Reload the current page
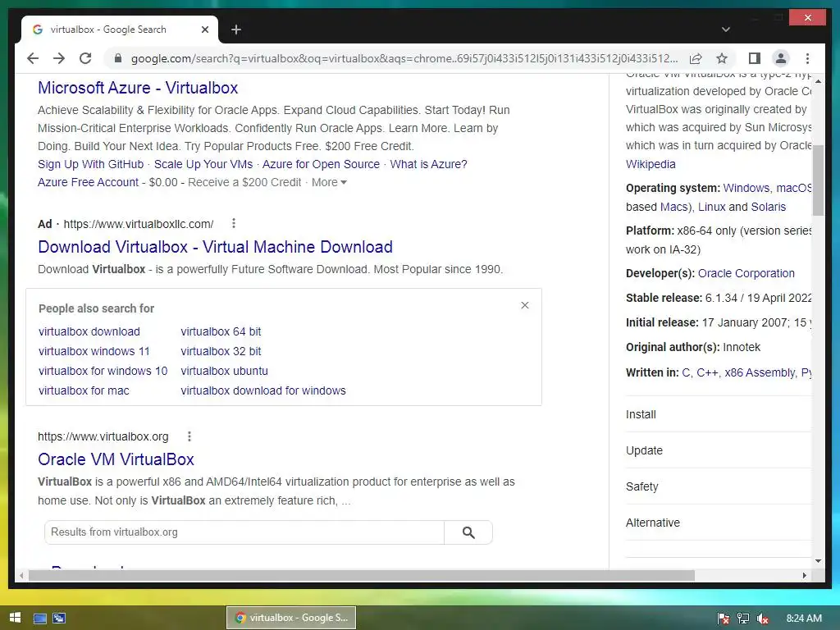This screenshot has width=840, height=630. click(85, 58)
